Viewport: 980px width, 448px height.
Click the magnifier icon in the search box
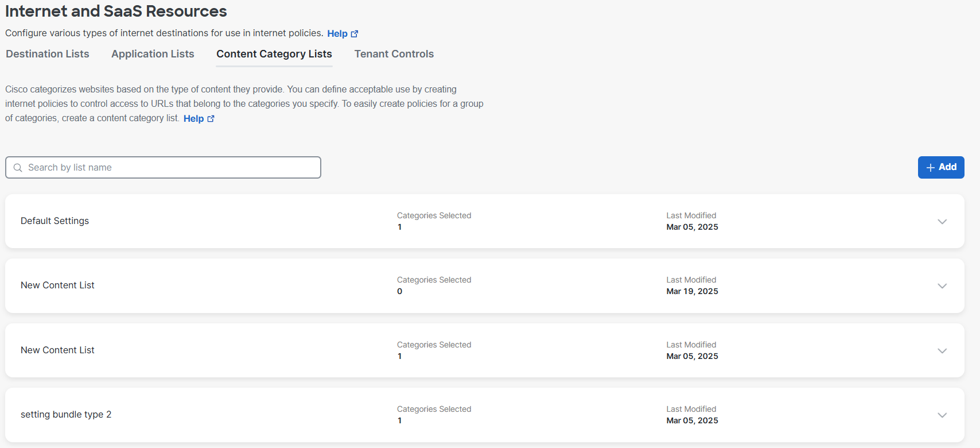(18, 168)
